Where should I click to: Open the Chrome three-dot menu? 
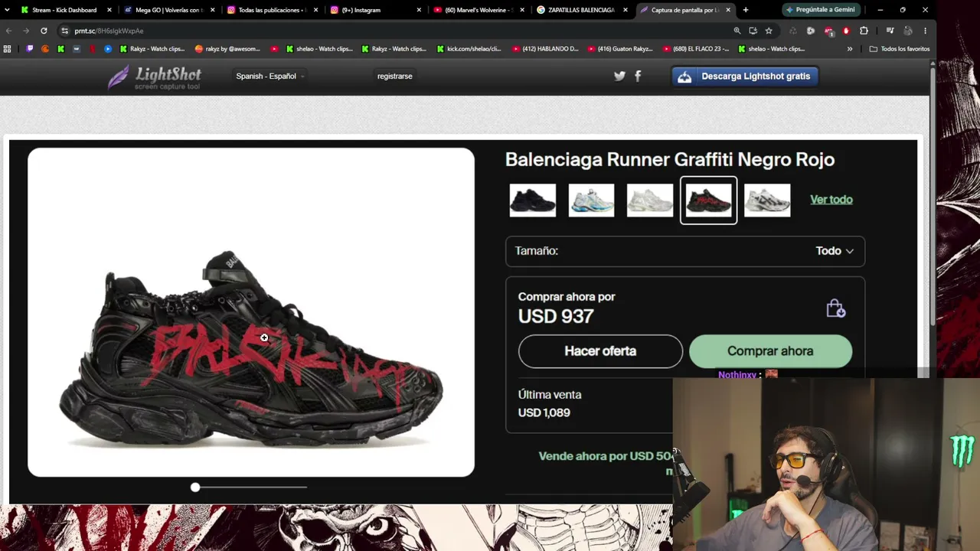[x=925, y=31]
